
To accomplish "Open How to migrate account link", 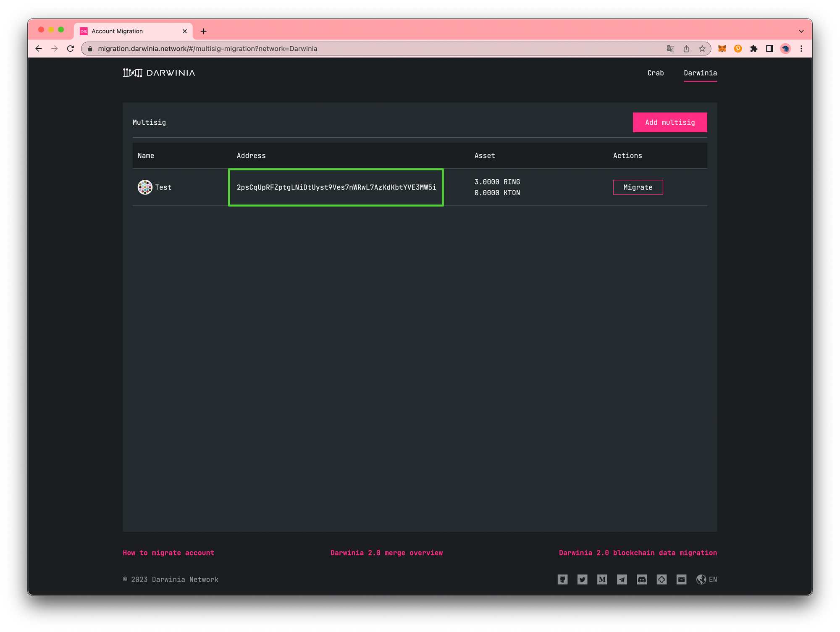I will 168,552.
